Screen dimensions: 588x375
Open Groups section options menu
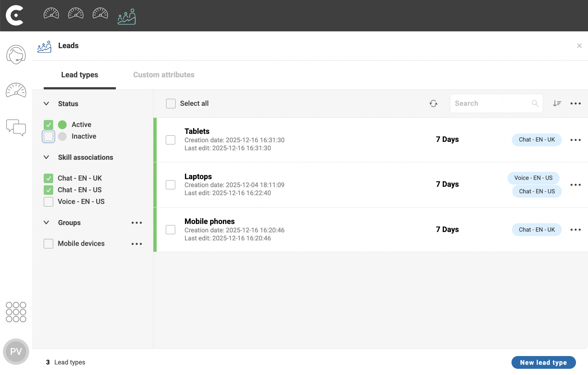tap(137, 223)
